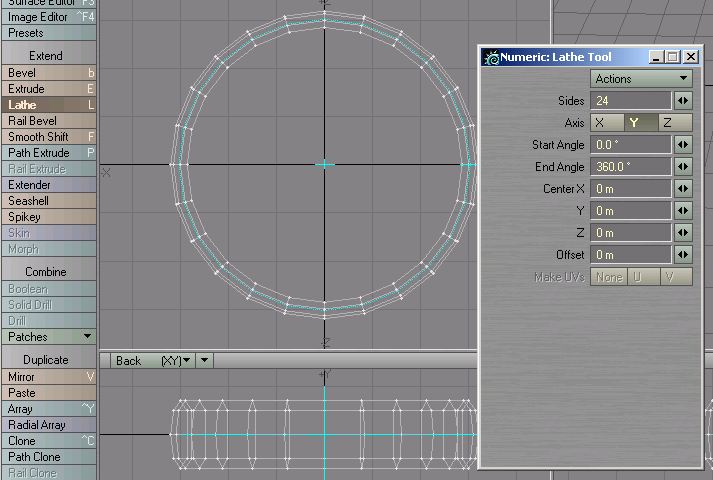Click the End Angle stepper arrows
This screenshot has height=480, width=713.
coord(683,167)
